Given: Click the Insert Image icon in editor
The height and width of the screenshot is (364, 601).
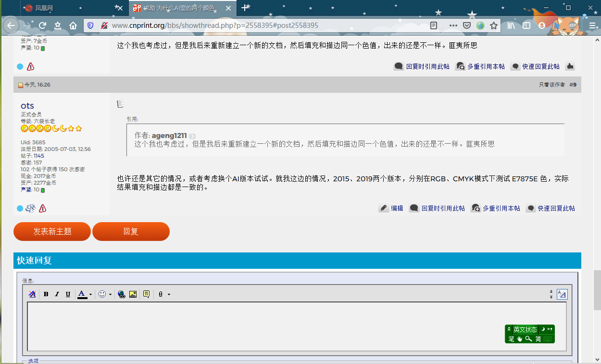Looking at the screenshot, I should (x=133, y=294).
